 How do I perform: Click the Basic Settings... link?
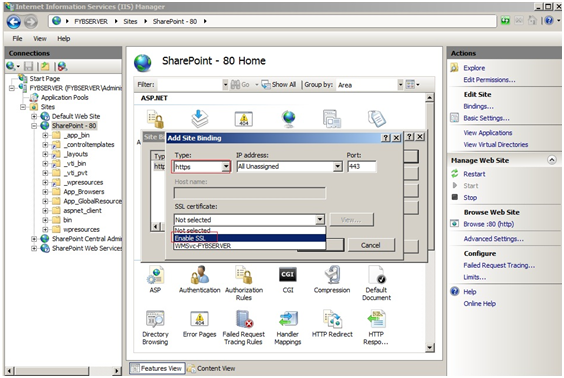click(x=486, y=118)
